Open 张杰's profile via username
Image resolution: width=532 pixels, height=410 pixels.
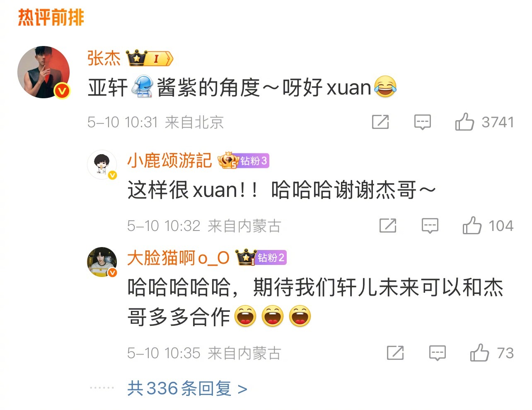point(104,58)
